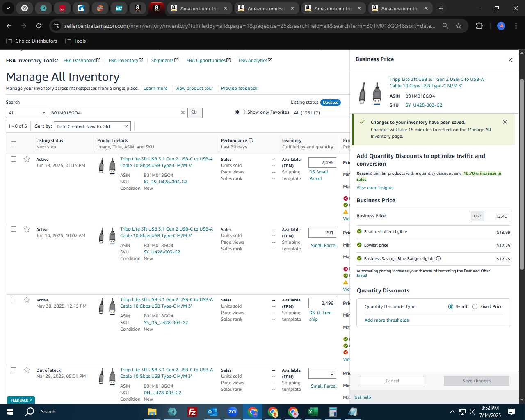This screenshot has height=420, width=525.
Task: Open Calculator from taskbar
Action: 333,412
